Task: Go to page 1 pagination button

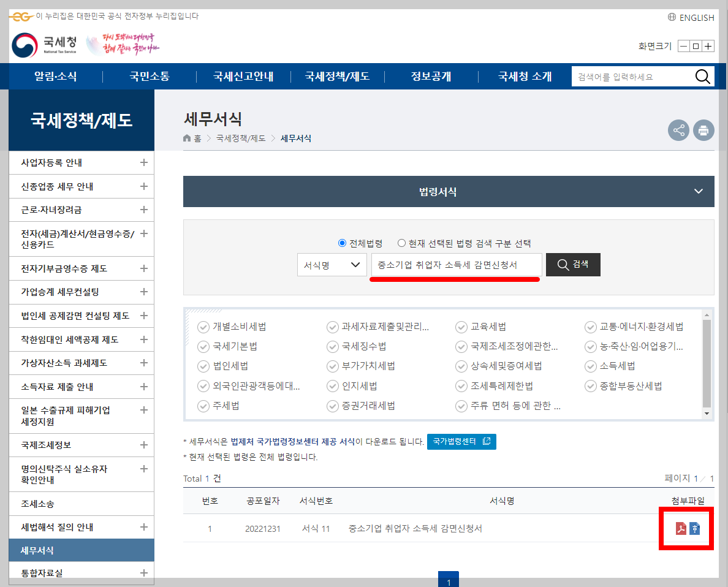Action: pyautogui.click(x=449, y=579)
